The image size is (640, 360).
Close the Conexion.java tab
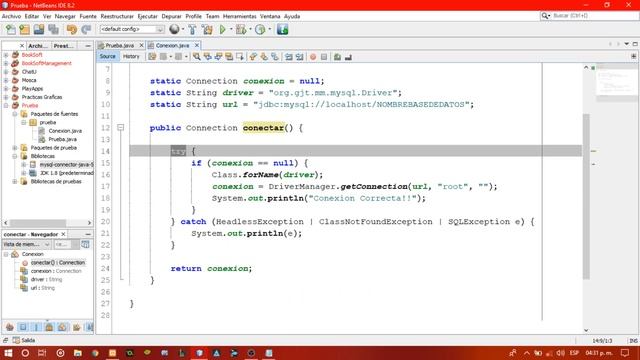click(x=197, y=45)
